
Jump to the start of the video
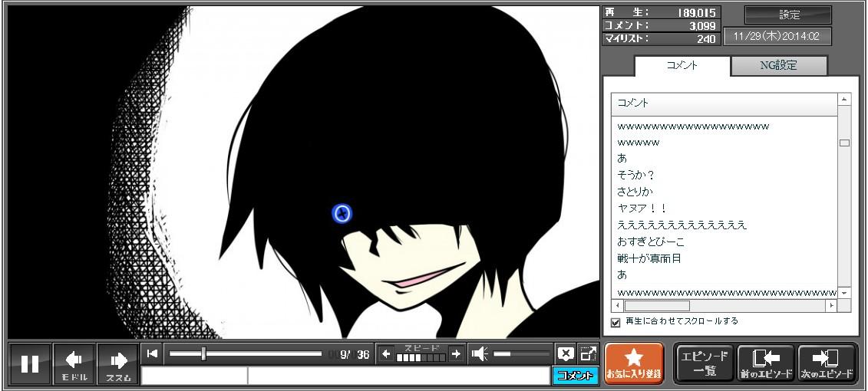[x=152, y=353]
